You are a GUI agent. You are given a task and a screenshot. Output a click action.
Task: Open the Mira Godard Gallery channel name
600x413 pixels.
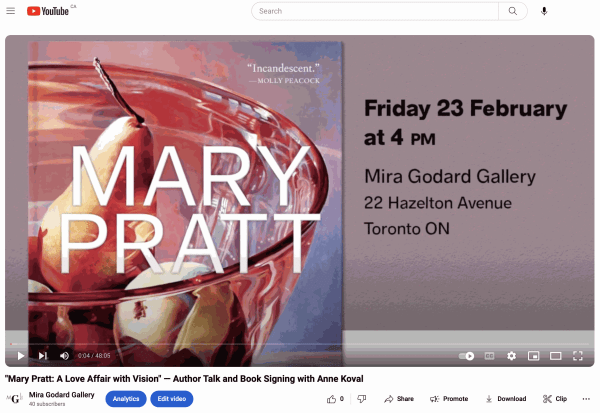point(62,395)
